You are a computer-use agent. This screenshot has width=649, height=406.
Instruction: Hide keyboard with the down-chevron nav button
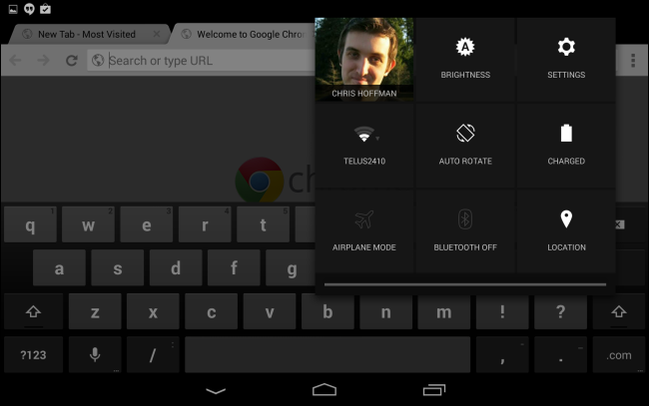tap(216, 391)
